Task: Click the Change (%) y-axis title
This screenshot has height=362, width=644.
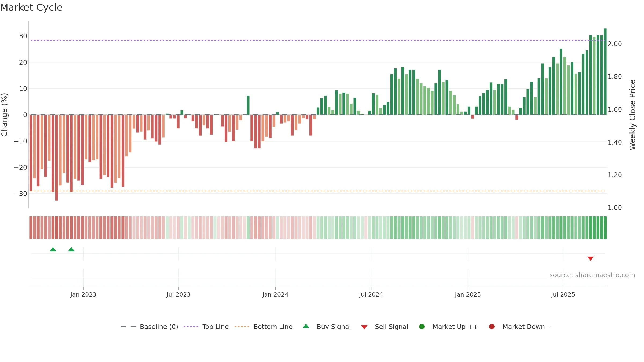Action: pos(4,115)
